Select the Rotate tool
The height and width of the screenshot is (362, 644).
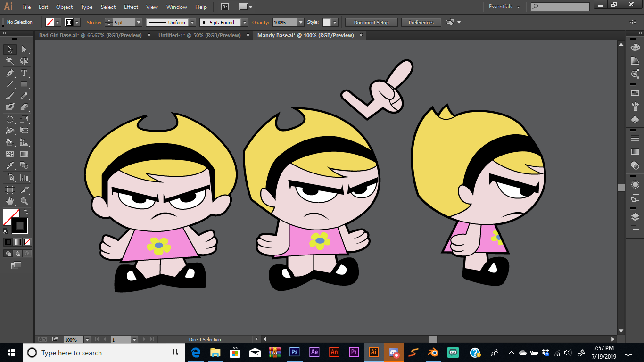pyautogui.click(x=10, y=120)
